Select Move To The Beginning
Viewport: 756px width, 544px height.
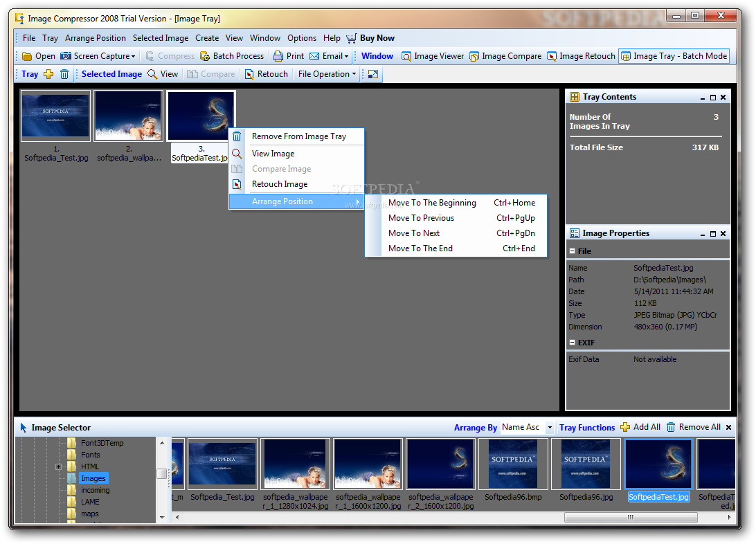pos(456,203)
